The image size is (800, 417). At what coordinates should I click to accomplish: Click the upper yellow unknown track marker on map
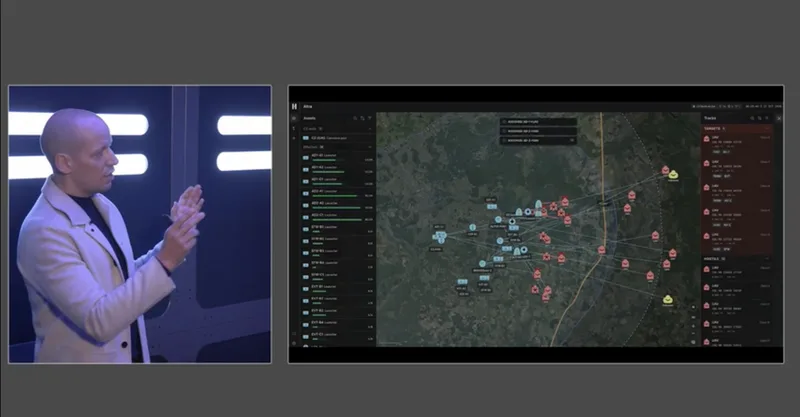tap(673, 175)
